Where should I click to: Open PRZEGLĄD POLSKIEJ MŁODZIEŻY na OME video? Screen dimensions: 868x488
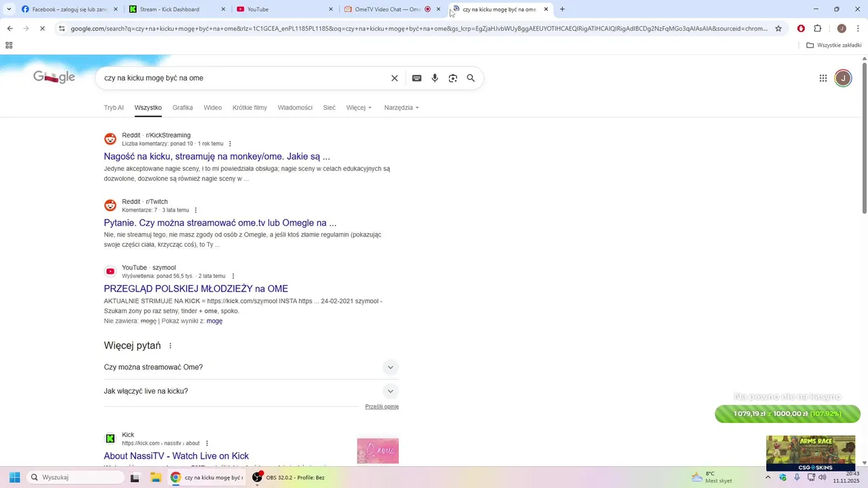point(196,289)
